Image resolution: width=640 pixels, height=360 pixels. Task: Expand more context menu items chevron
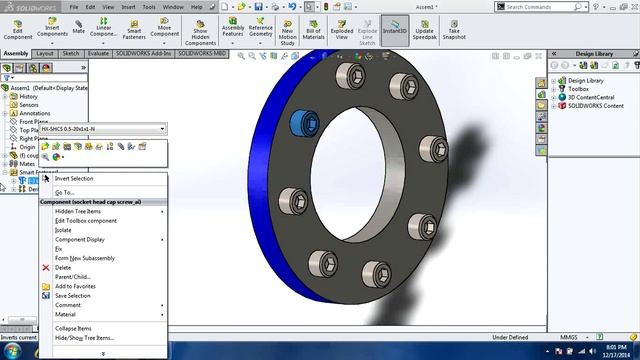[103, 354]
